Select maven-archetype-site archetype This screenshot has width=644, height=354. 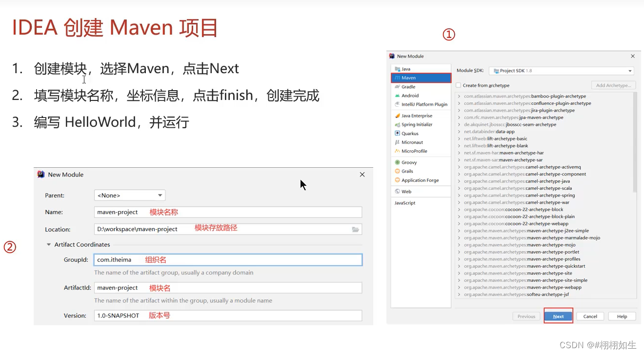click(x=518, y=273)
